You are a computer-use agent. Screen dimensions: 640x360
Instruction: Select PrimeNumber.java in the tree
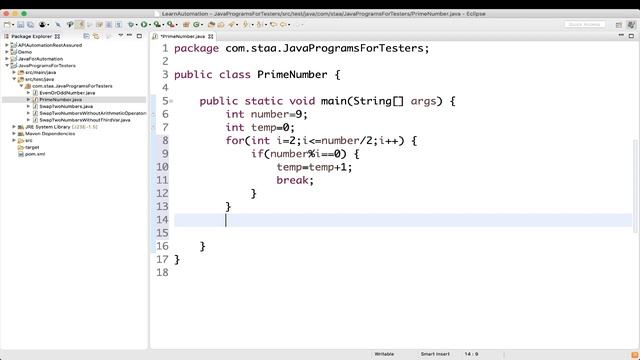60,100
